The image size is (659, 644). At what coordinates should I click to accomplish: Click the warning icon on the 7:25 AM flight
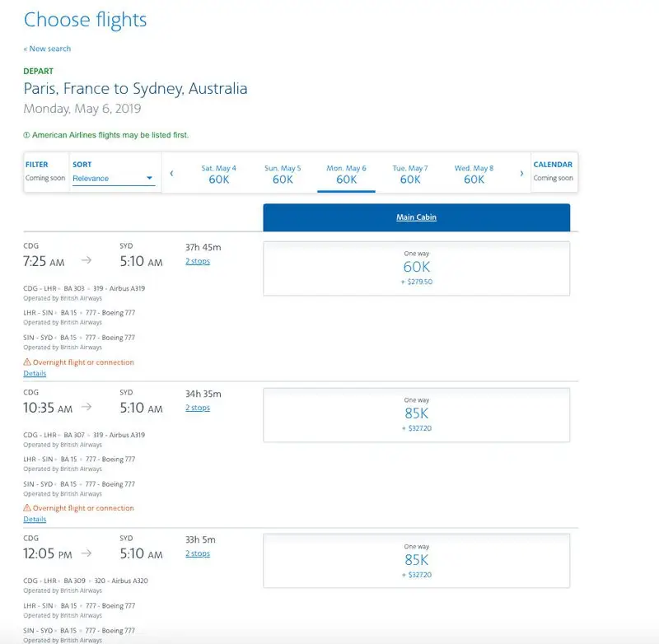click(27, 362)
